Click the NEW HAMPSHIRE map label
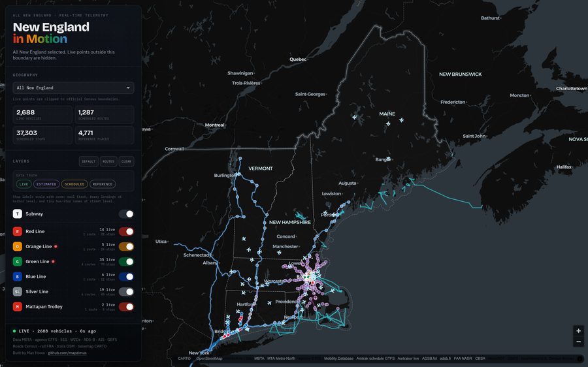The height and width of the screenshot is (367, 588). tap(290, 222)
